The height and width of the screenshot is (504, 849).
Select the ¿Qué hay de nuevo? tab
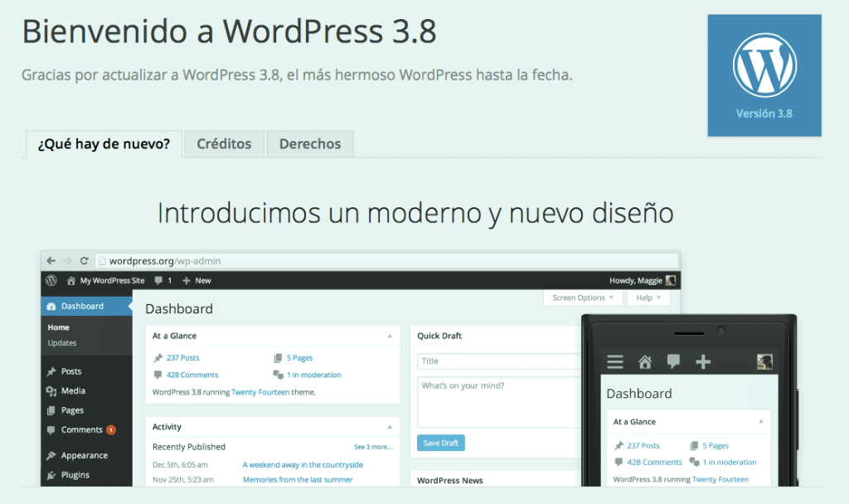coord(104,144)
